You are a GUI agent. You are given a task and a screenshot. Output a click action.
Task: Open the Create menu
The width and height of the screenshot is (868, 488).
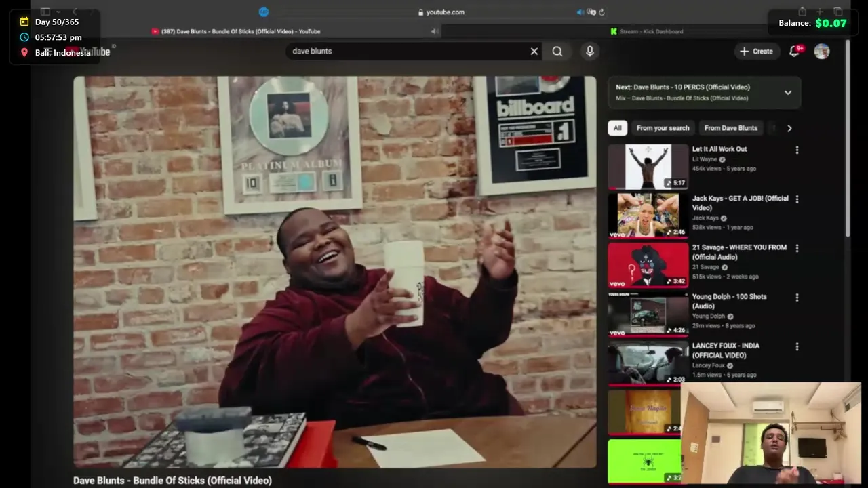point(756,51)
